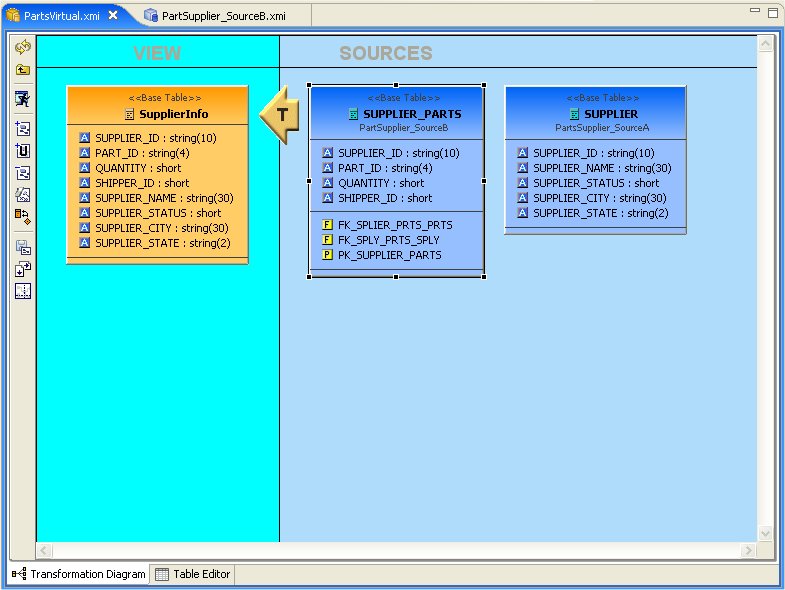Click attribute icon beside SUPPLIER_CITY in SUPPLIER table
Screen dimensions: 785x590
(x=522, y=198)
